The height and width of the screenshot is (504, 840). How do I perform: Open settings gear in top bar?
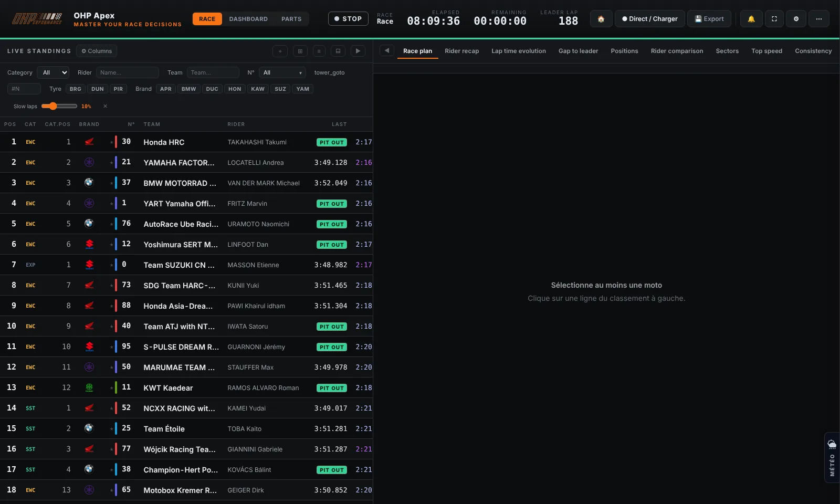[x=796, y=19]
